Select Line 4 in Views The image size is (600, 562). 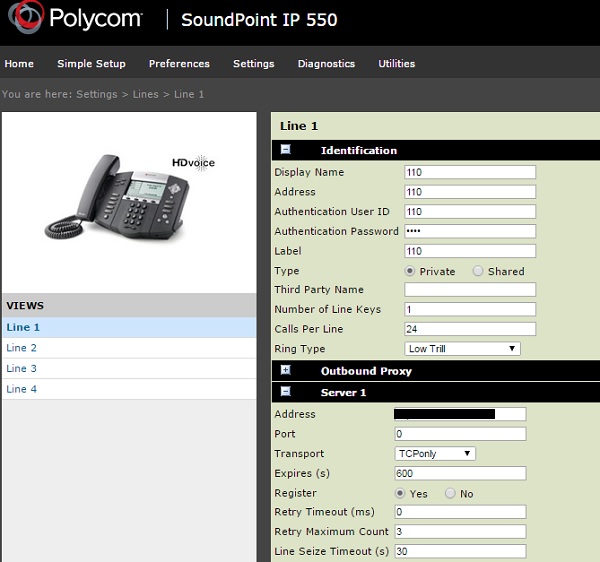coord(129,389)
